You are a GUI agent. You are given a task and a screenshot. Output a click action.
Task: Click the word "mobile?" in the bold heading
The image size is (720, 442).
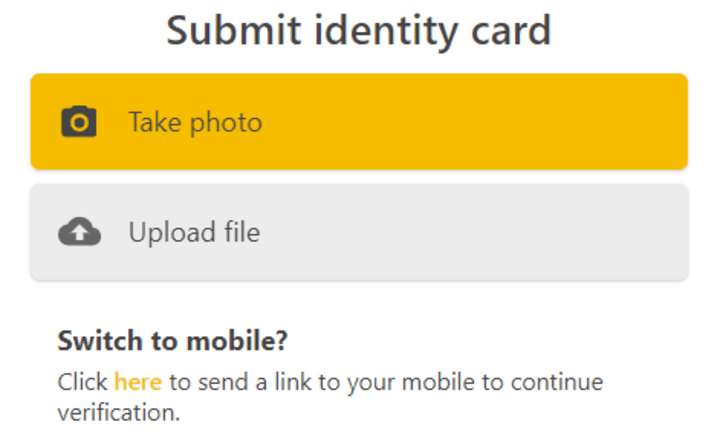237,341
